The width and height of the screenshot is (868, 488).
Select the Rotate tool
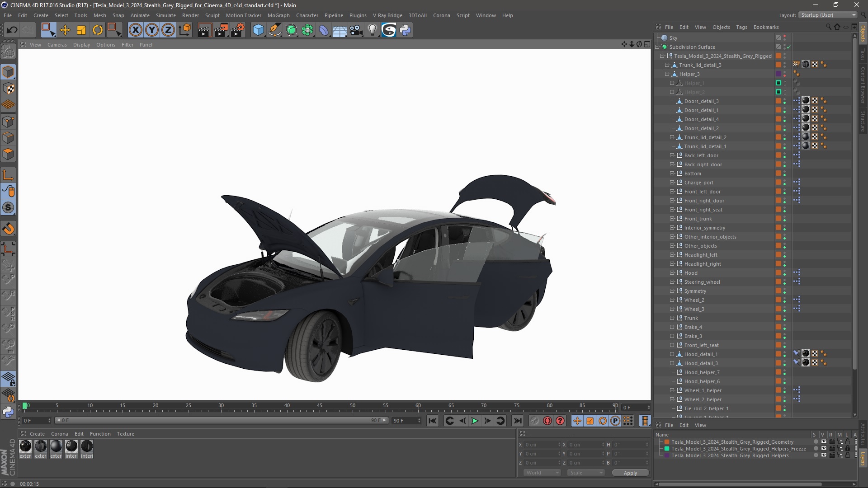[x=98, y=30]
